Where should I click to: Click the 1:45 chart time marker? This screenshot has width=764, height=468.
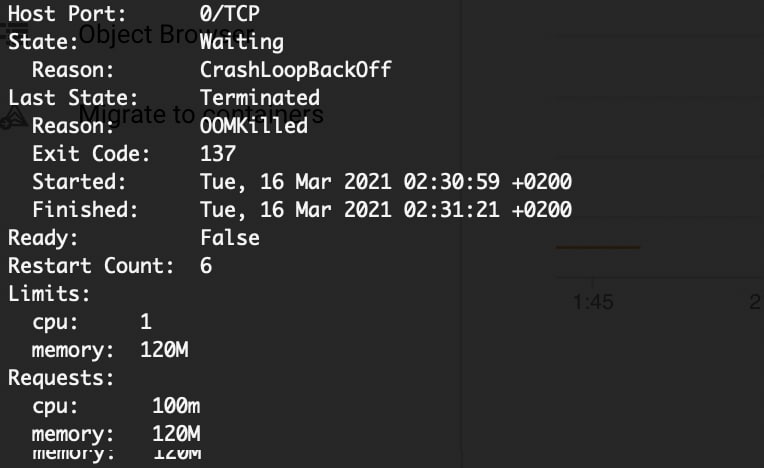click(593, 302)
